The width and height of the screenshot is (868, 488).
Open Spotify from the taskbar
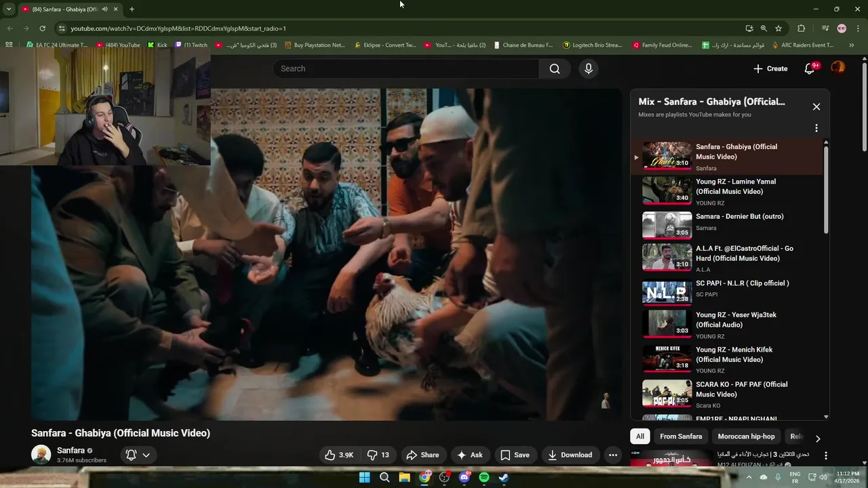[x=484, y=477]
